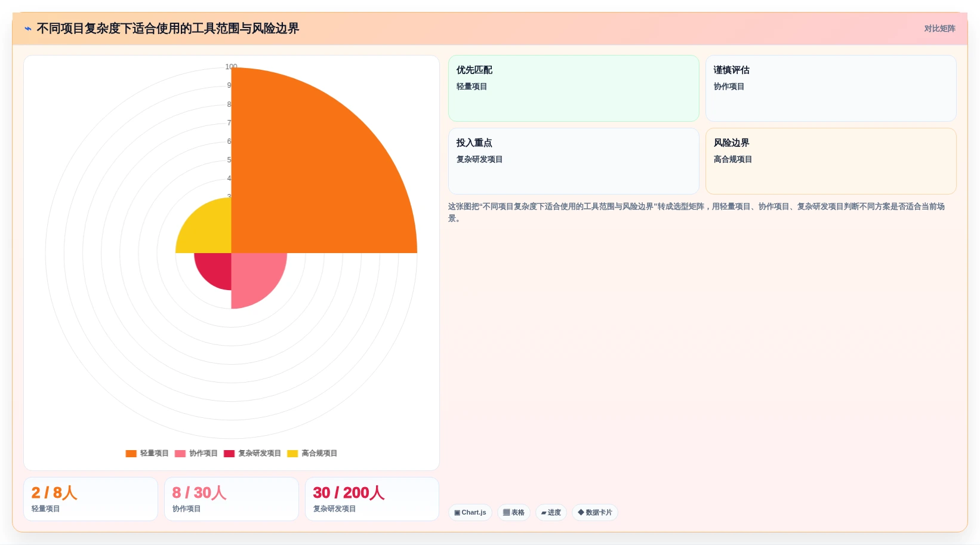Click the 对比矩阵 label in header
Image resolution: width=980 pixels, height=545 pixels.
pos(939,29)
